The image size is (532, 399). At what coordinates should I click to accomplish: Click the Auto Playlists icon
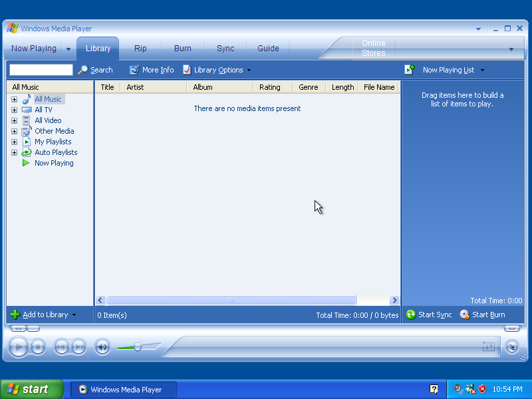pyautogui.click(x=27, y=152)
